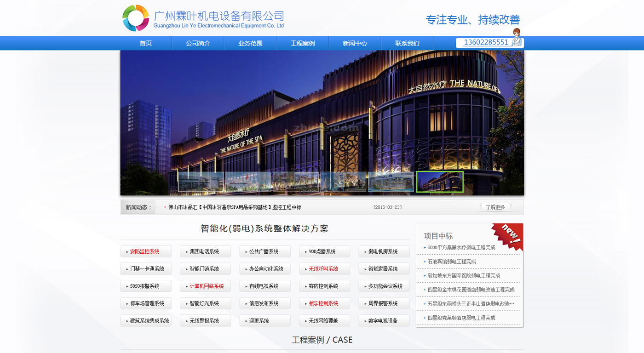Open the 四星级金木棉花园酒店 project link
Image resolution: width=644 pixels, height=353 pixels.
coord(471,290)
